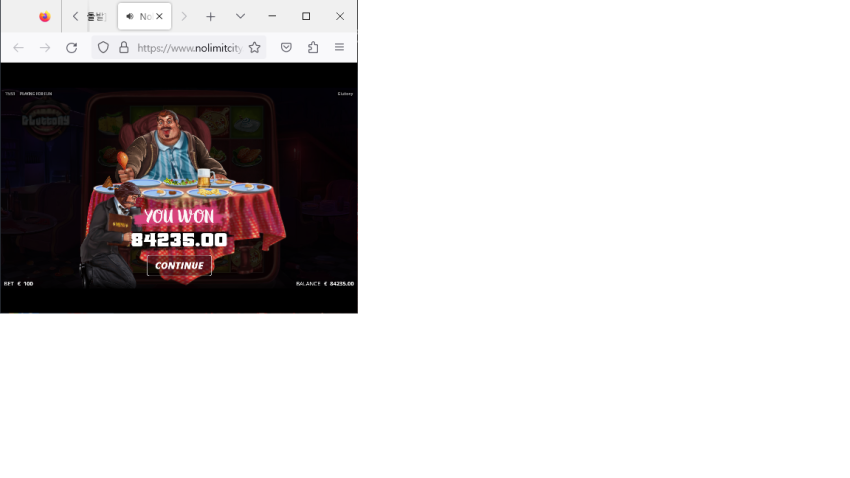Open Firefox View icon in the tab bar

click(x=44, y=17)
